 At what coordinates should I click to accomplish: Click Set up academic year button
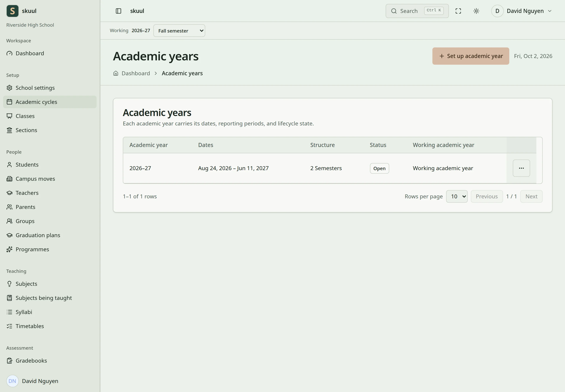click(x=471, y=56)
